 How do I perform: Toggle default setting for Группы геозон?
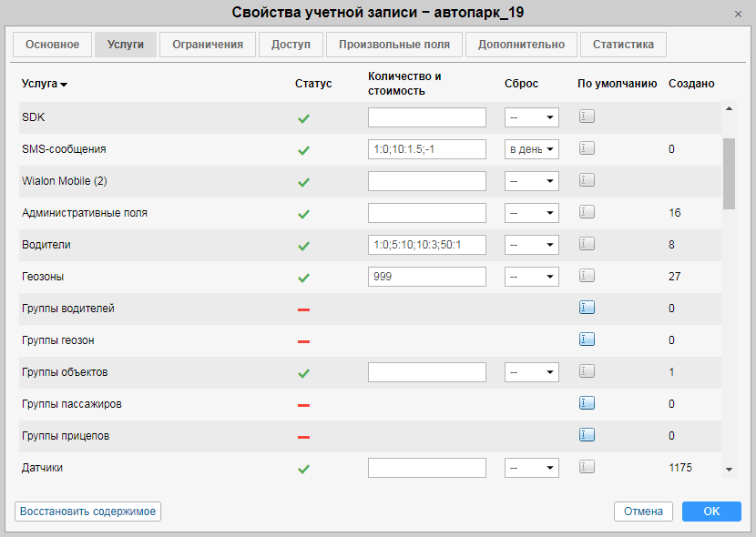[x=587, y=339]
